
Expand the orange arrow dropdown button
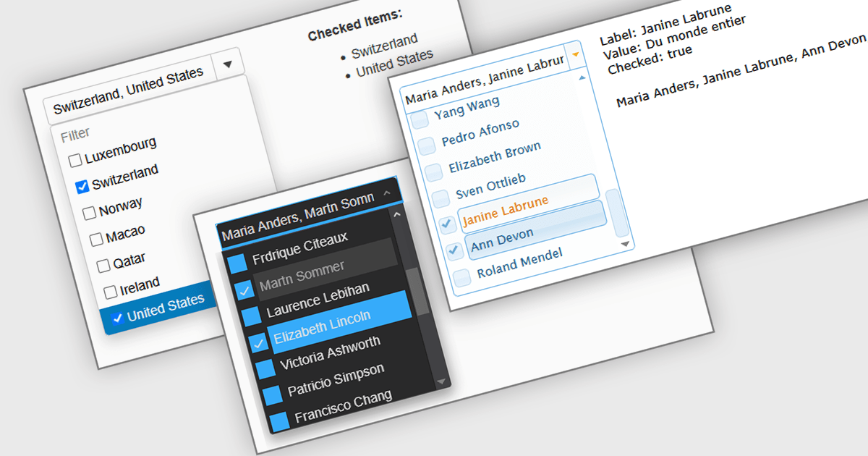coord(575,54)
